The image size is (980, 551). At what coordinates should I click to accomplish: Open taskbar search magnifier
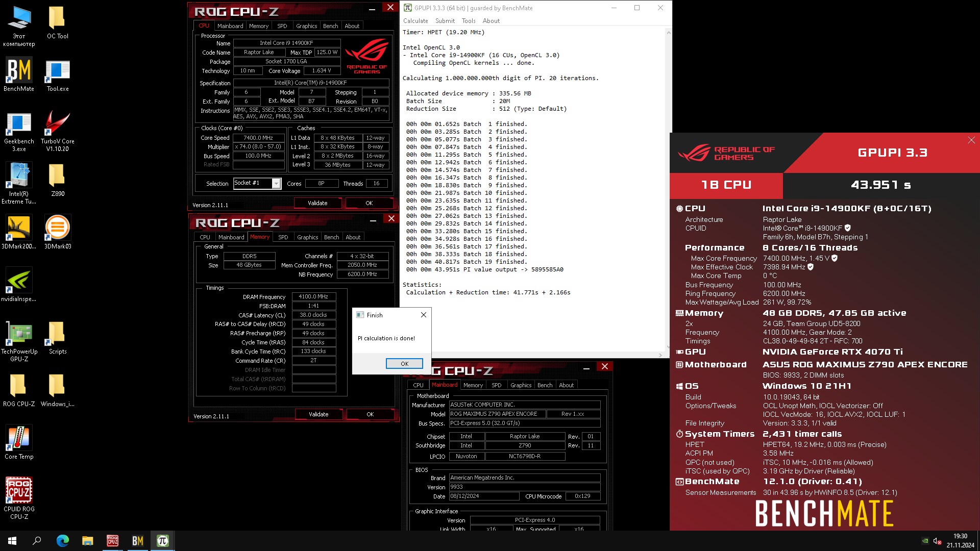click(37, 541)
